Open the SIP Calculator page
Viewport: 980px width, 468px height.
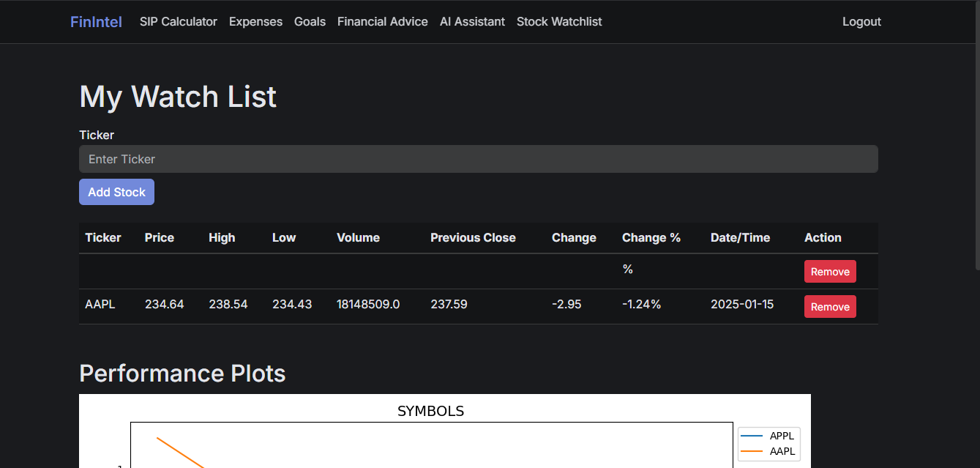[179, 22]
